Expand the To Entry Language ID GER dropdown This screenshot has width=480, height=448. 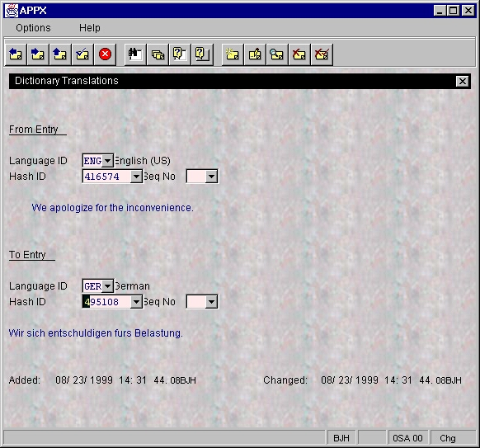[107, 286]
